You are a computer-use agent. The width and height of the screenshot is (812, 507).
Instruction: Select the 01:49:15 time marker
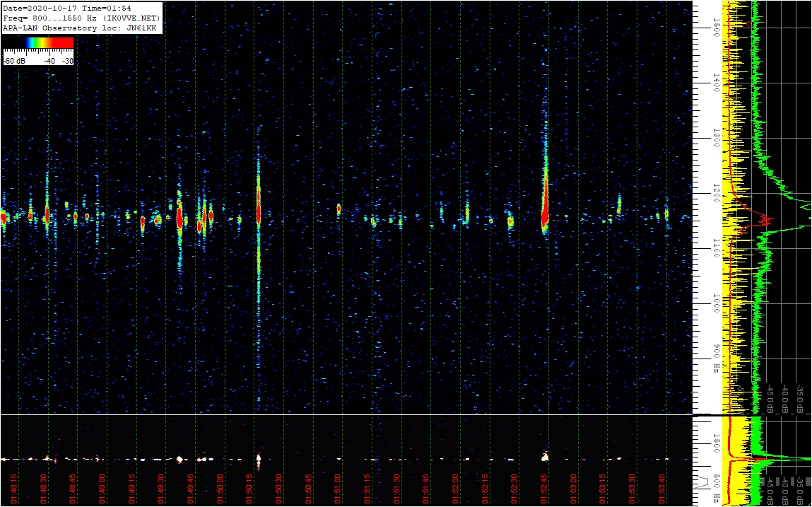click(132, 490)
